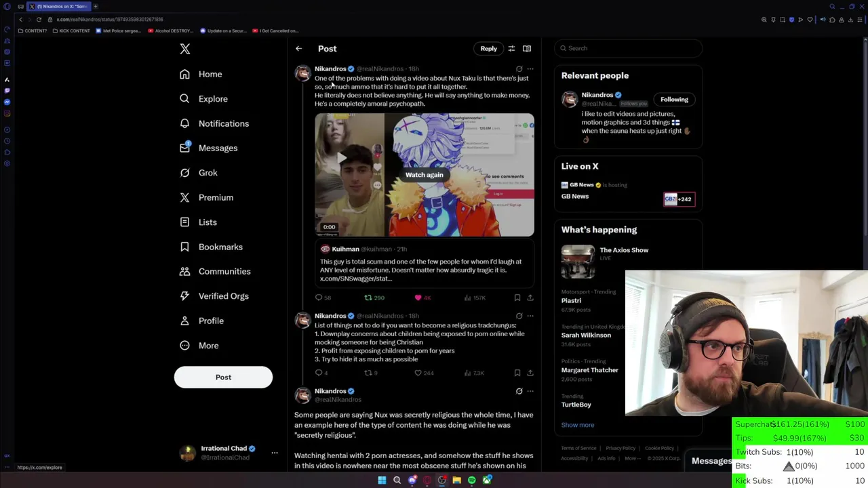This screenshot has height=488, width=868.
Task: Open Met Police sergeant bookmark
Action: click(119, 30)
